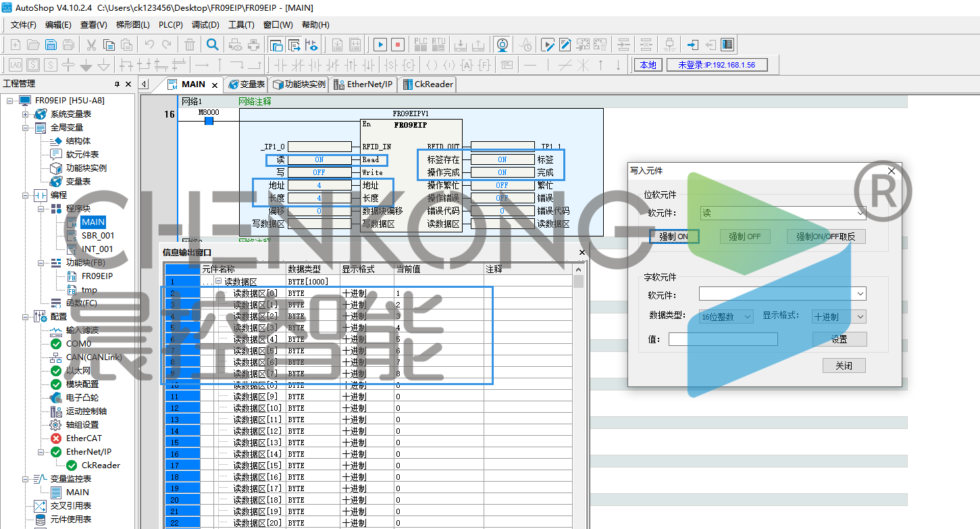Switch to the EtherNet/IP tab
The height and width of the screenshot is (529, 980).
[x=363, y=84]
